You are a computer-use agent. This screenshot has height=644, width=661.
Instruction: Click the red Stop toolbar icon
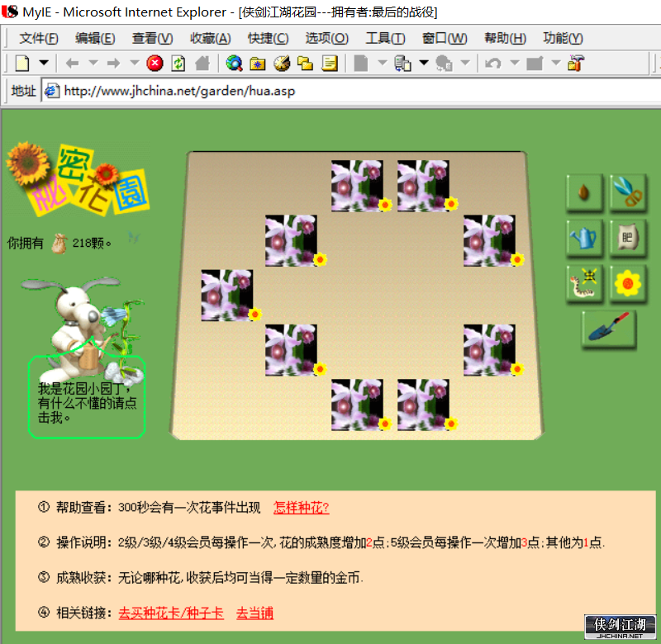click(155, 64)
